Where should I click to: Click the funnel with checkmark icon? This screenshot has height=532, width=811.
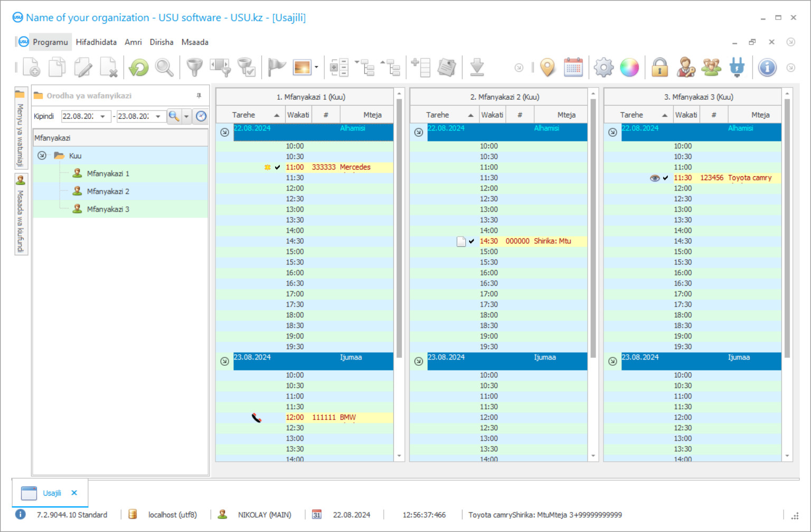coord(247,68)
